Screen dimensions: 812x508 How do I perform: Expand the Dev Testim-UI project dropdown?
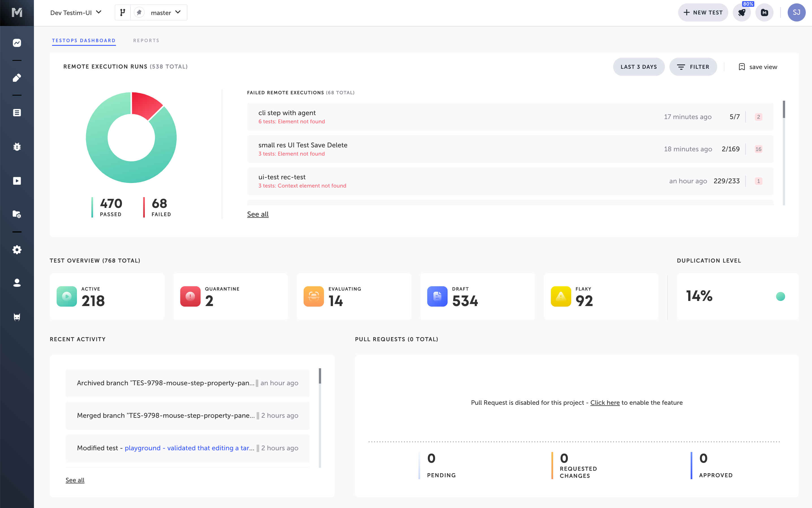click(x=76, y=12)
